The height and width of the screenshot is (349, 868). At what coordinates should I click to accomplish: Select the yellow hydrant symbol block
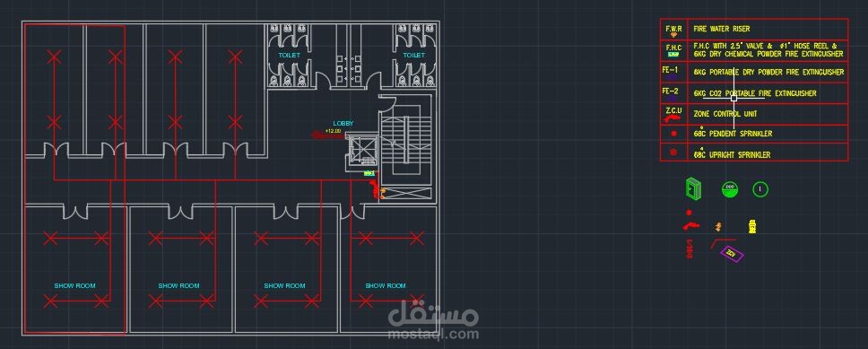752,226
